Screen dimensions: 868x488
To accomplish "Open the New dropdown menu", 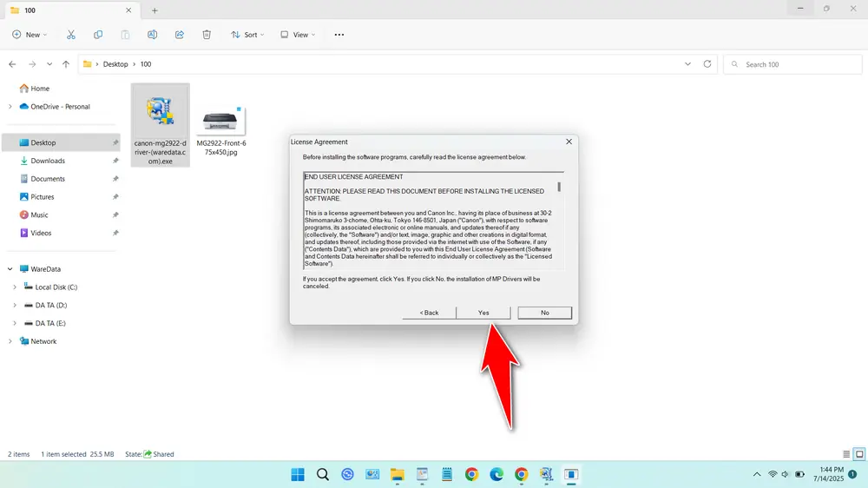I will pos(30,35).
